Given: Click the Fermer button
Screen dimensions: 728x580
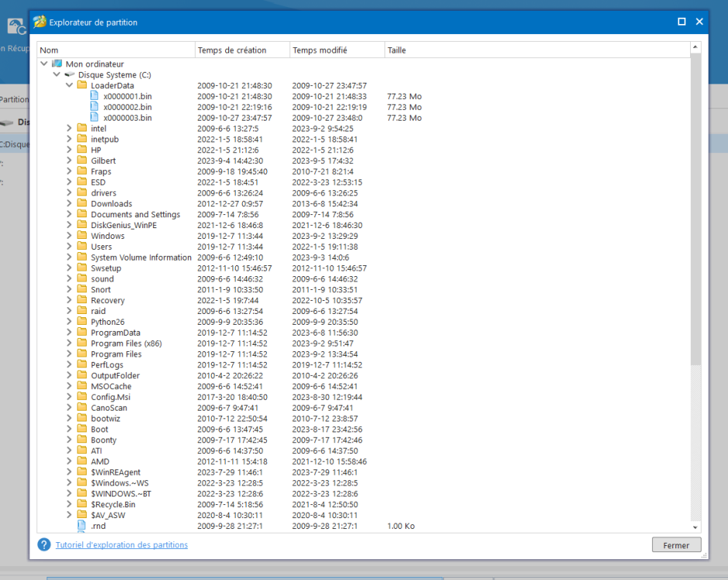Looking at the screenshot, I should (675, 545).
